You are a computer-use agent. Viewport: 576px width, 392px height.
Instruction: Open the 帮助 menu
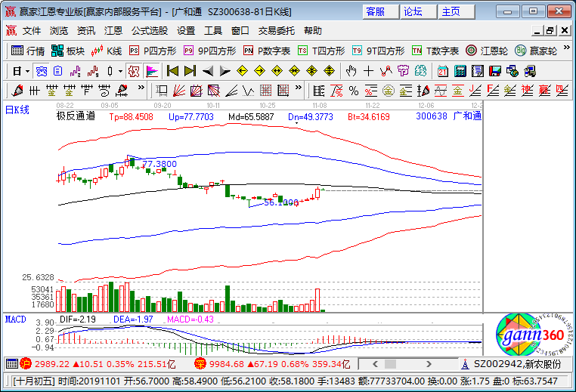313,31
